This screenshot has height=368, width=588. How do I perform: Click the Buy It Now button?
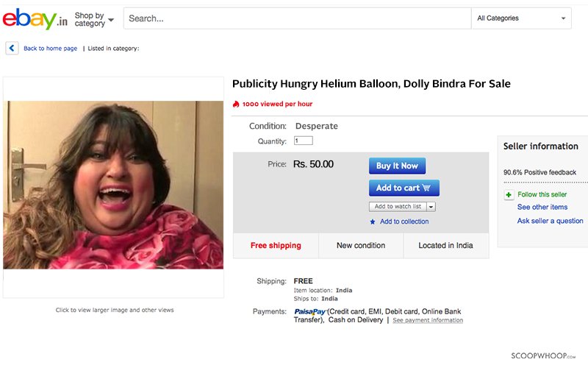click(x=397, y=166)
